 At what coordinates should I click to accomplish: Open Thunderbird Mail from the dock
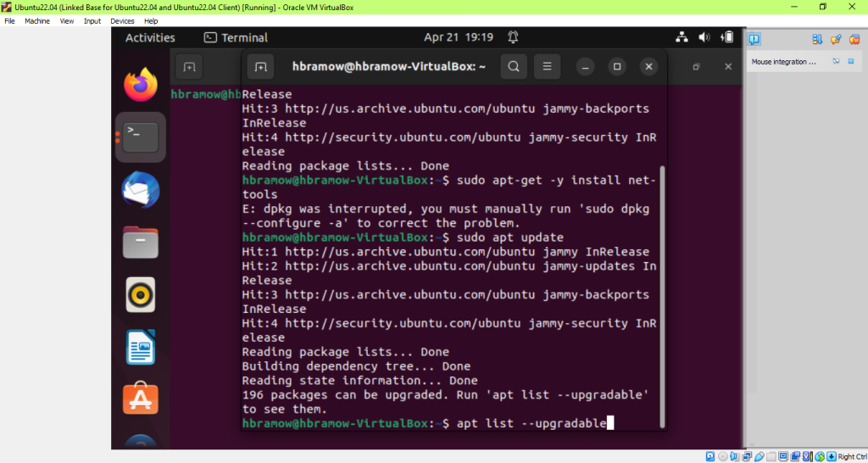click(x=140, y=188)
